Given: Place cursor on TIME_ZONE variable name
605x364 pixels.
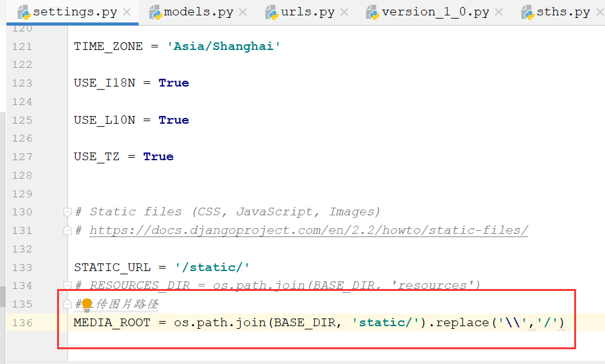Looking at the screenshot, I should point(108,47).
